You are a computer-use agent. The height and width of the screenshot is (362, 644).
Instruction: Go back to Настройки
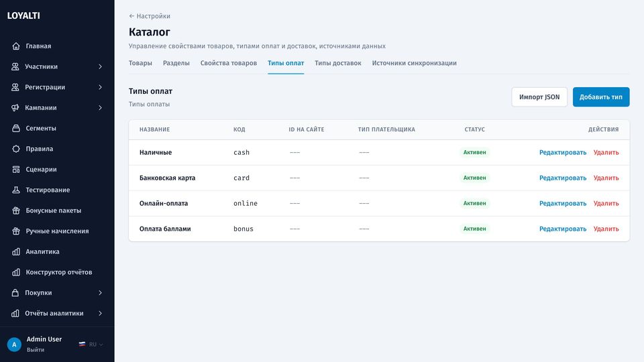[x=150, y=16]
